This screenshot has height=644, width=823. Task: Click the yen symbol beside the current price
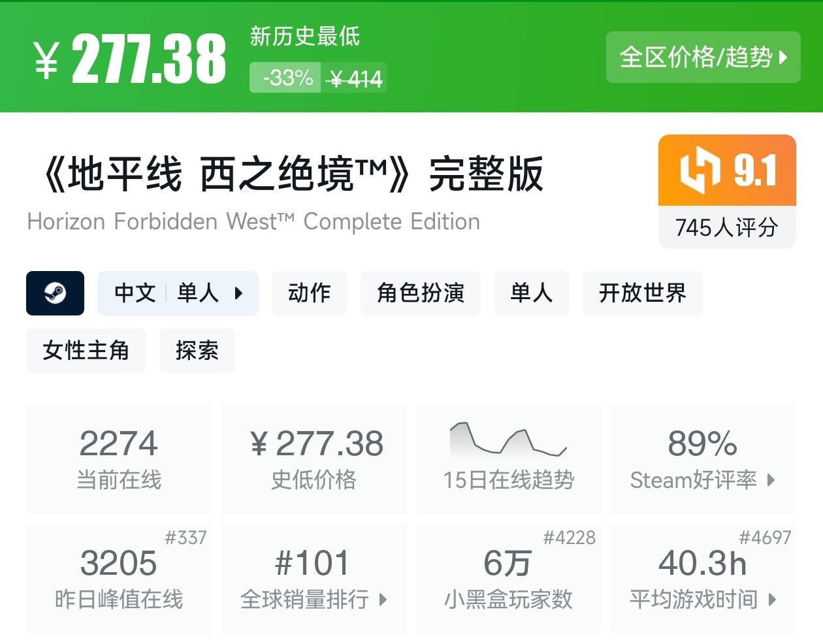[46, 60]
